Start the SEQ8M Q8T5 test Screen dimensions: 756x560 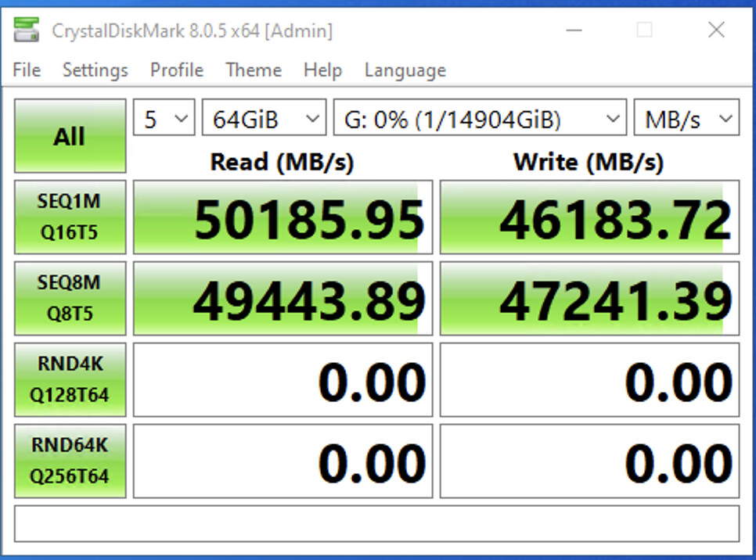coord(70,298)
